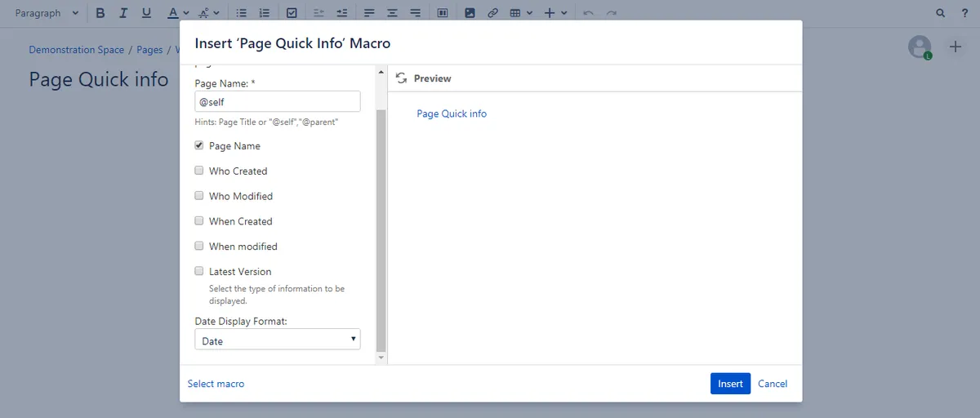
Task: Click the outdent icon
Action: pos(318,13)
